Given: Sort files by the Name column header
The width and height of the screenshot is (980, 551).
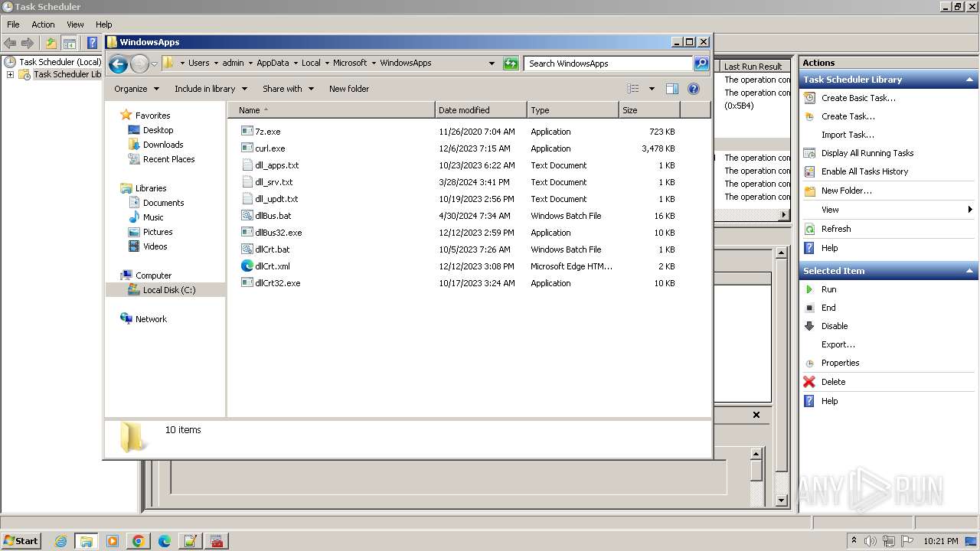Looking at the screenshot, I should coord(331,110).
